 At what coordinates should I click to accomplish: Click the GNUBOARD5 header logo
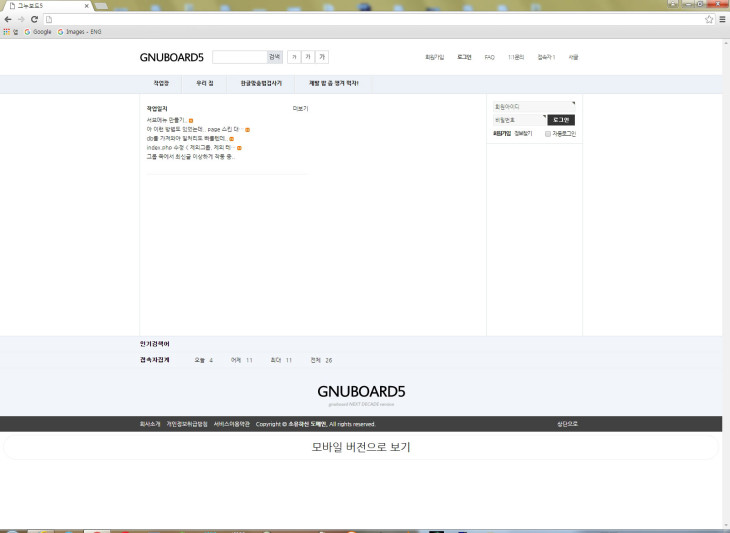pos(172,57)
